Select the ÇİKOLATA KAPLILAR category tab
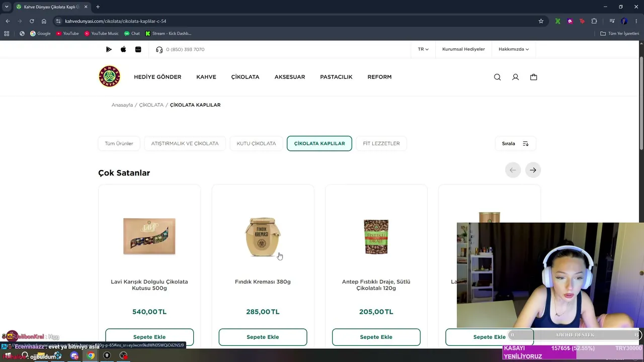Viewport: 644px width, 362px height. coord(319,143)
